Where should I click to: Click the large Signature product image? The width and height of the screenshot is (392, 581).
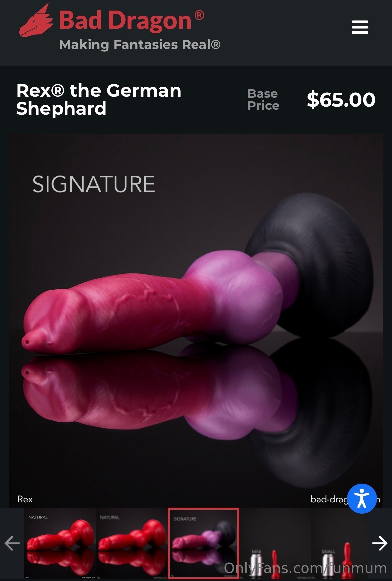196,320
